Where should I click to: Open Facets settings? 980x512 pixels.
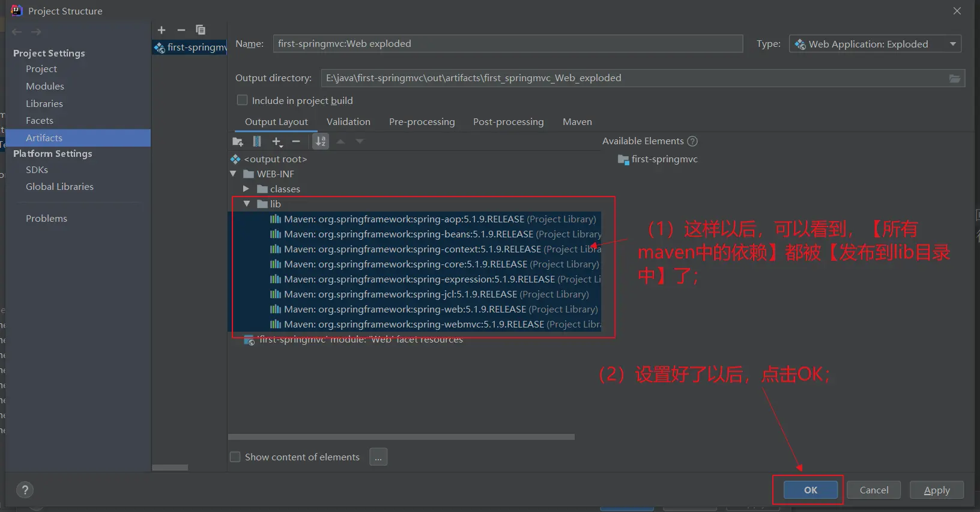(40, 121)
